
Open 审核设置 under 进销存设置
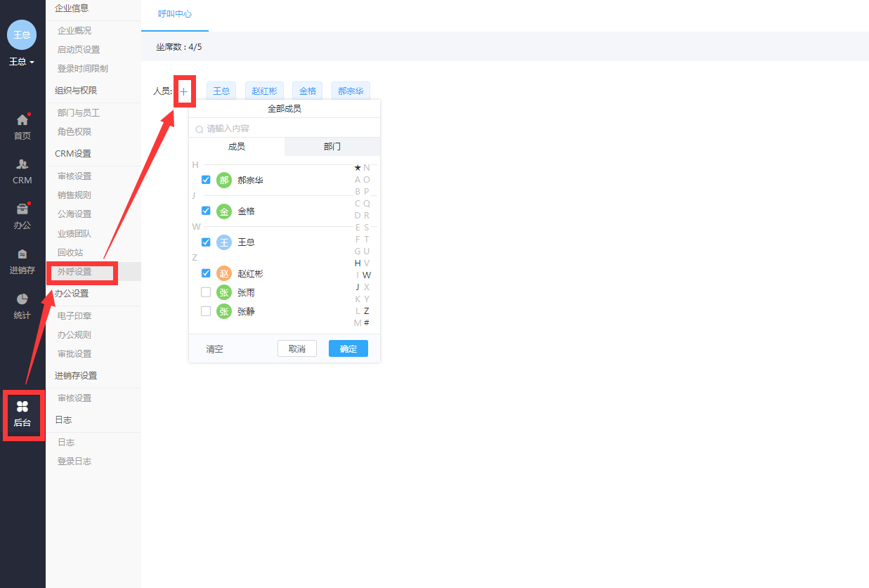tap(74, 398)
